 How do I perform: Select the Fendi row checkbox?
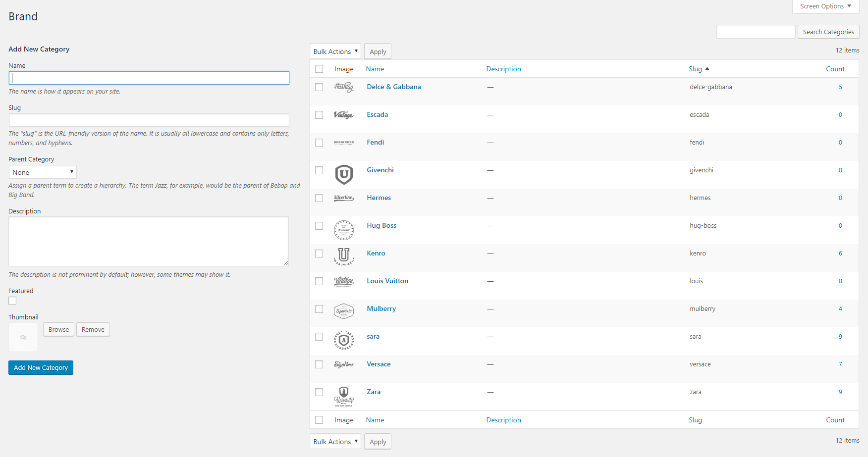pyautogui.click(x=319, y=143)
